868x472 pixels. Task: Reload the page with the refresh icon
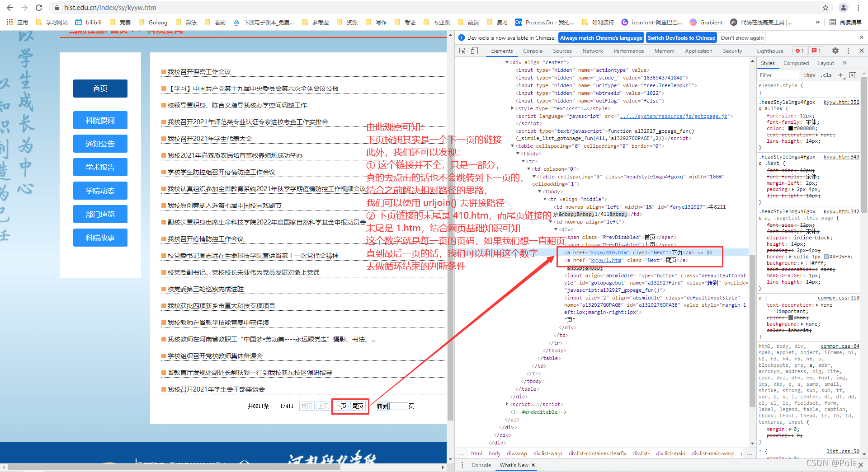(39, 8)
